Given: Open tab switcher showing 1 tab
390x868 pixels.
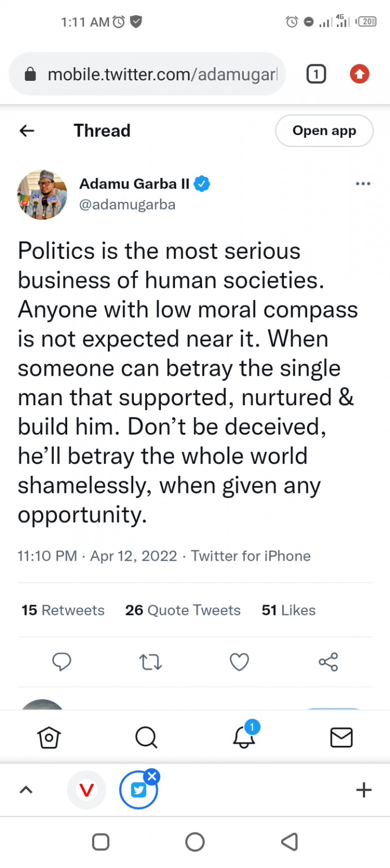Looking at the screenshot, I should 316,74.
